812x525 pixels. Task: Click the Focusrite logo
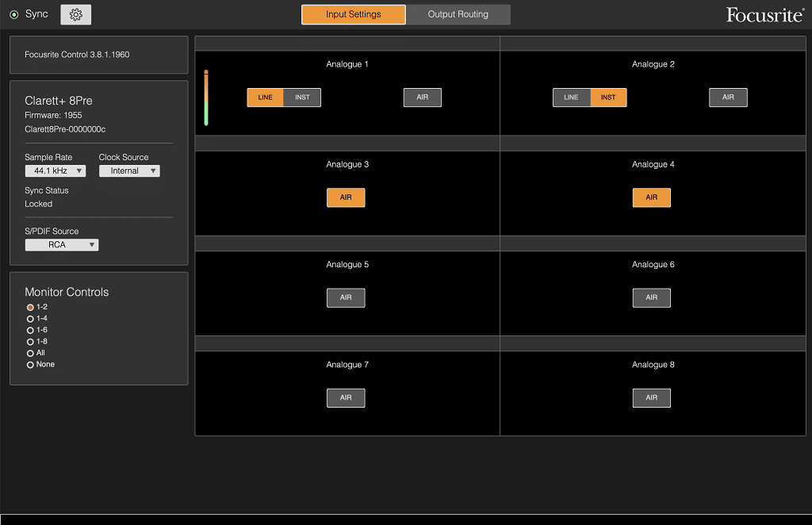point(765,15)
